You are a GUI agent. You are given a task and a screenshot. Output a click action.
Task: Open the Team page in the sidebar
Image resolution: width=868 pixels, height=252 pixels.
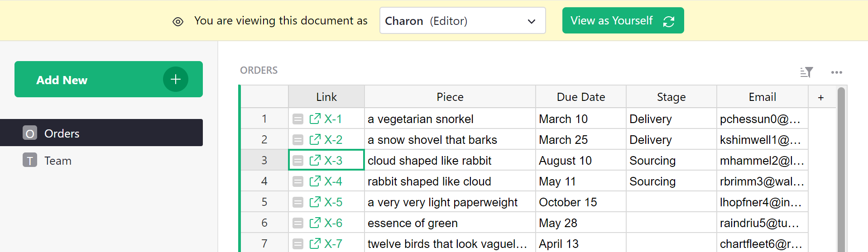pos(58,161)
